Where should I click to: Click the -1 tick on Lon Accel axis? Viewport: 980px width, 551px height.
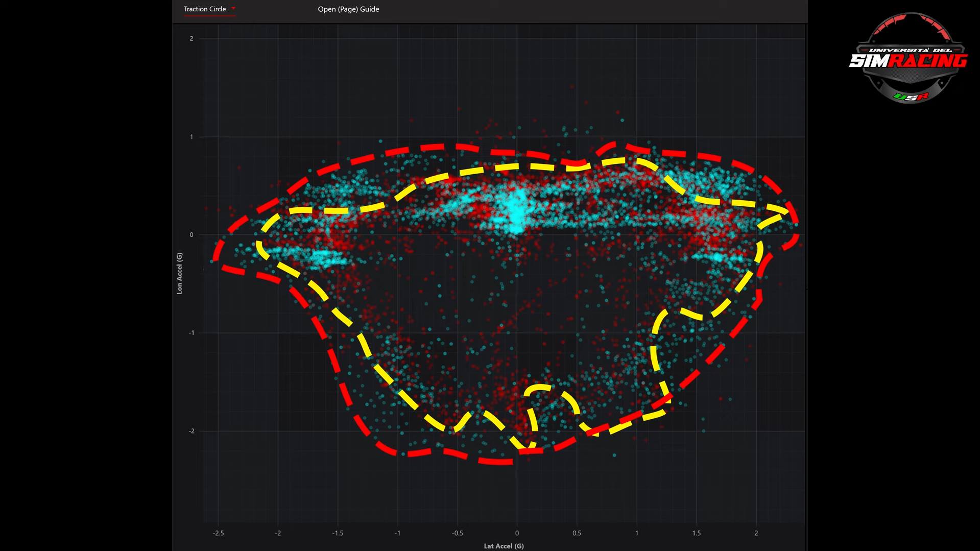click(191, 333)
